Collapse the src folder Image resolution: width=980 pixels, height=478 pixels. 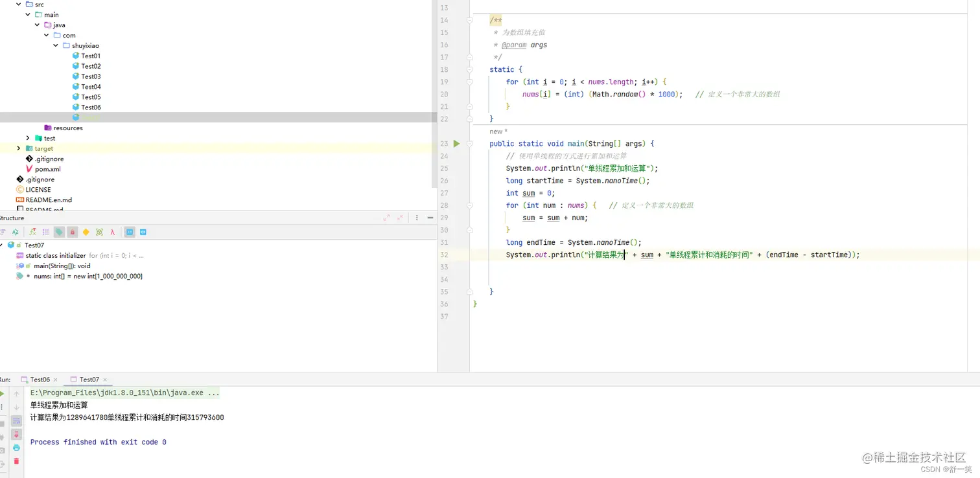tap(18, 5)
